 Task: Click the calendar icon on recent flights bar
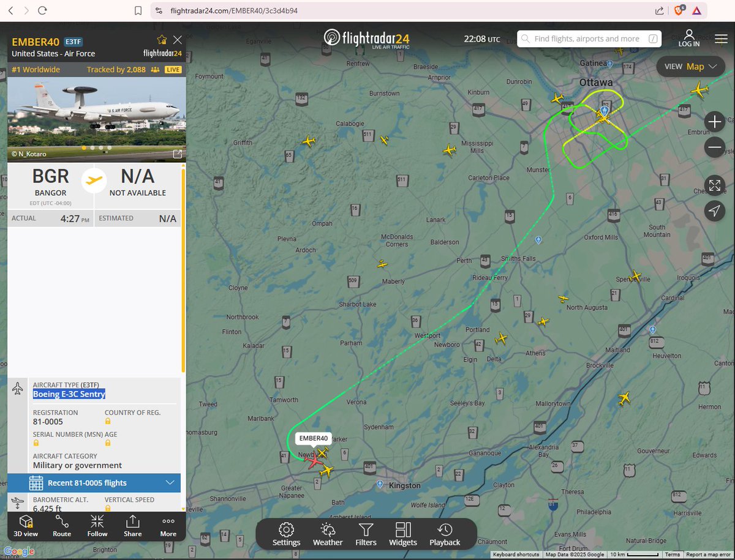pyautogui.click(x=36, y=483)
